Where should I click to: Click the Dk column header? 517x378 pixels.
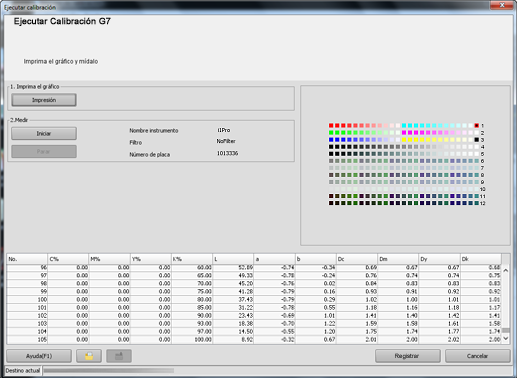pos(481,259)
